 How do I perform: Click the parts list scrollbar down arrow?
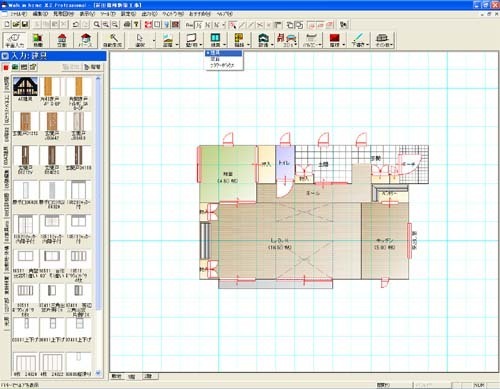(x=98, y=373)
